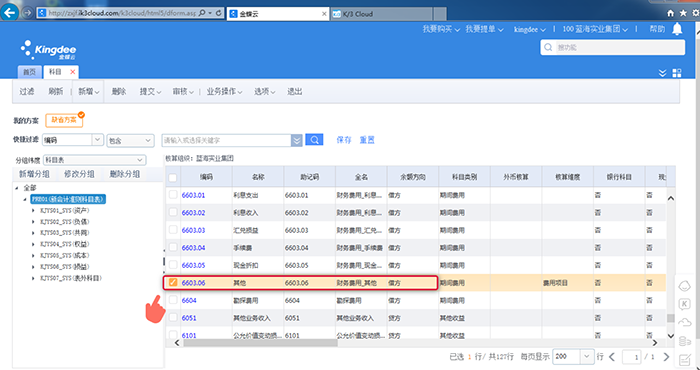The image size is (700, 370).
Task: Click the grid horizontal scrollbar thumb
Action: pyautogui.click(x=260, y=343)
